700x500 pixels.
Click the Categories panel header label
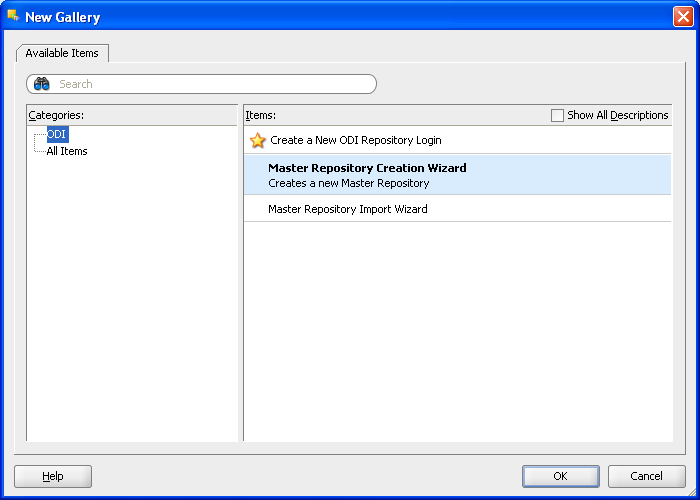click(56, 115)
